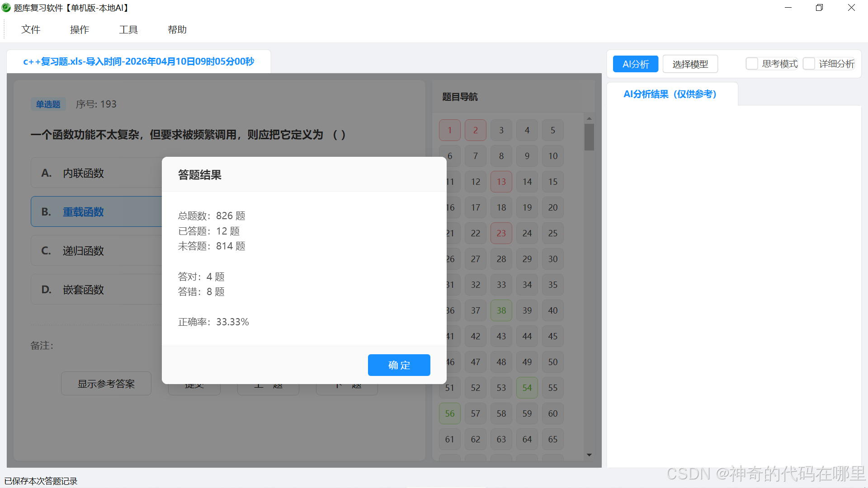Go to question 13 in navigation
This screenshot has width=868, height=488.
pyautogui.click(x=501, y=182)
